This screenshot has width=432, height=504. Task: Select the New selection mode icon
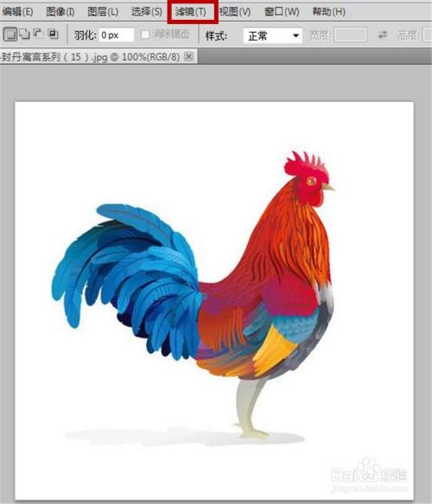point(10,34)
